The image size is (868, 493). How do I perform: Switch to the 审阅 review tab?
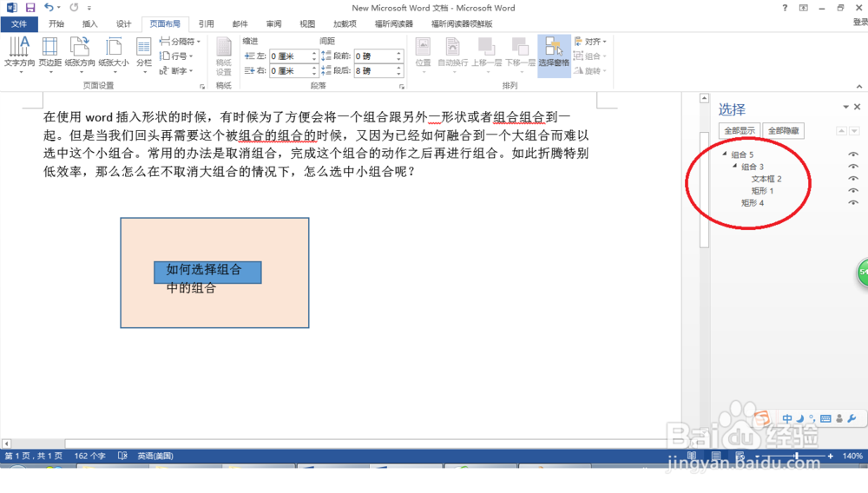tap(273, 23)
